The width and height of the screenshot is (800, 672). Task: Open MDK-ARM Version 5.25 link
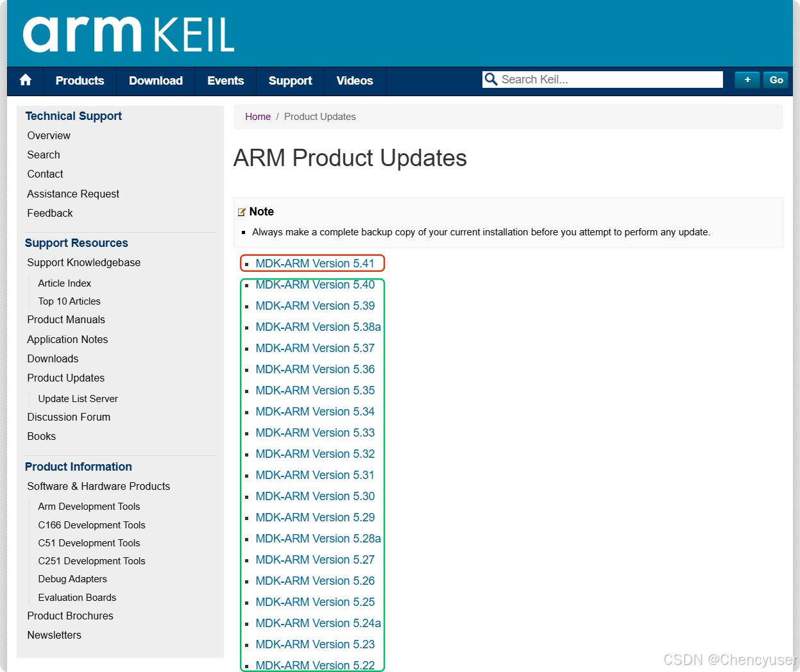[315, 602]
